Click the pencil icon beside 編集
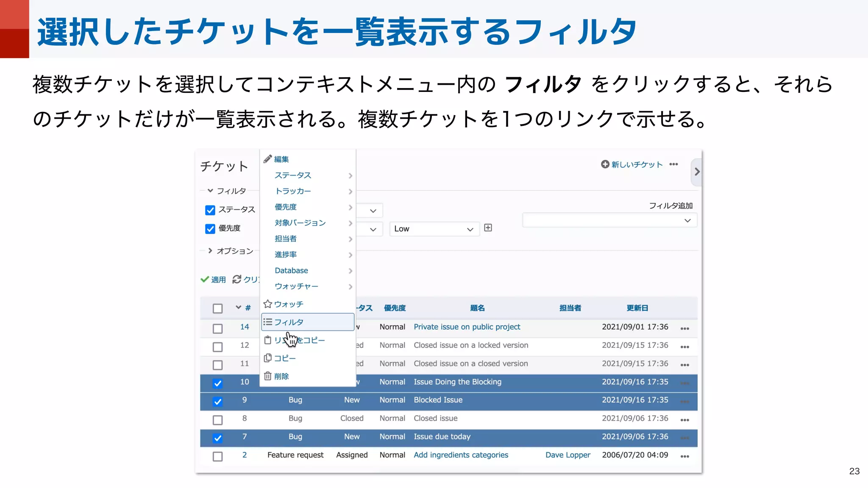 click(267, 159)
